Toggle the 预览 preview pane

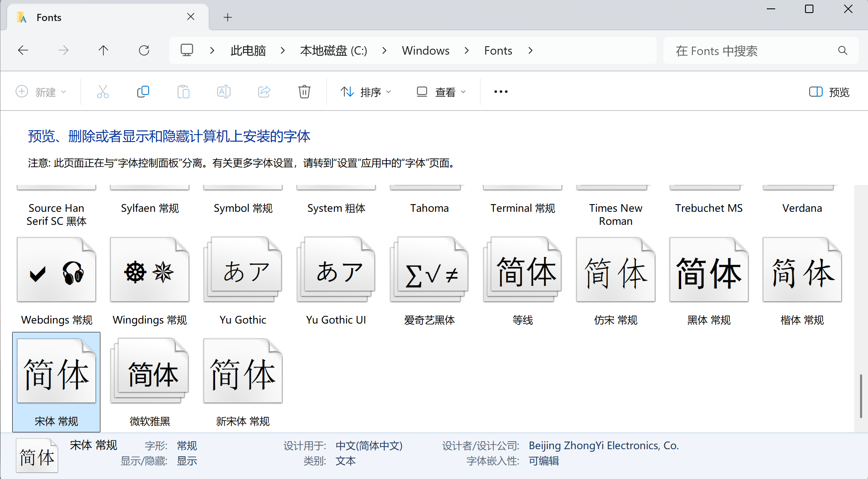[x=829, y=92]
